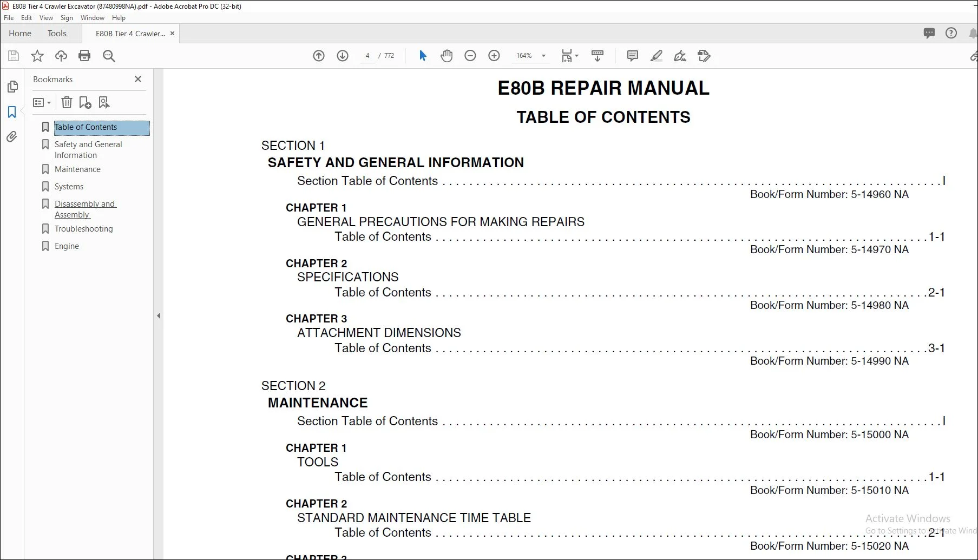Screen dimensions: 978x560
Task: Open the attachments paperclip panel
Action: tap(12, 137)
